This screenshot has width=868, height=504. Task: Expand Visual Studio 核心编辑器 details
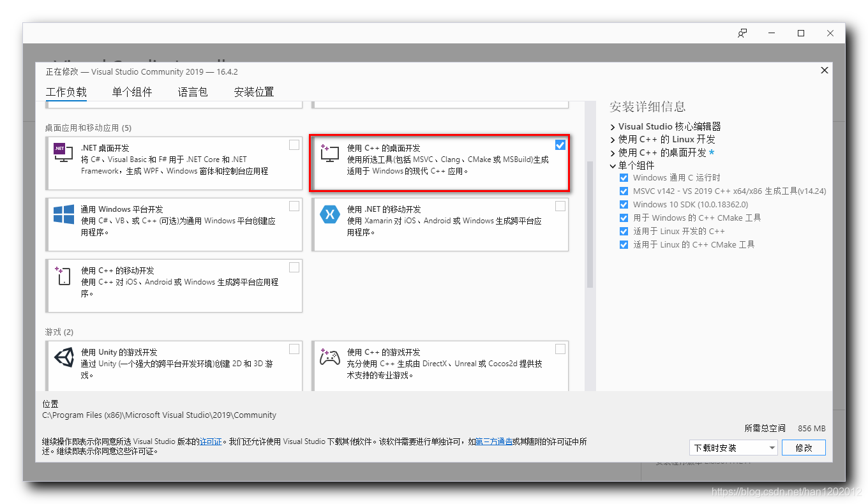[x=613, y=127]
